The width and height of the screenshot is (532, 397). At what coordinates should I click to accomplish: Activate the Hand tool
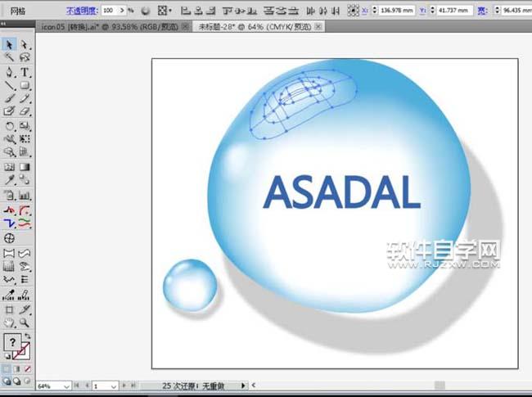pos(9,323)
